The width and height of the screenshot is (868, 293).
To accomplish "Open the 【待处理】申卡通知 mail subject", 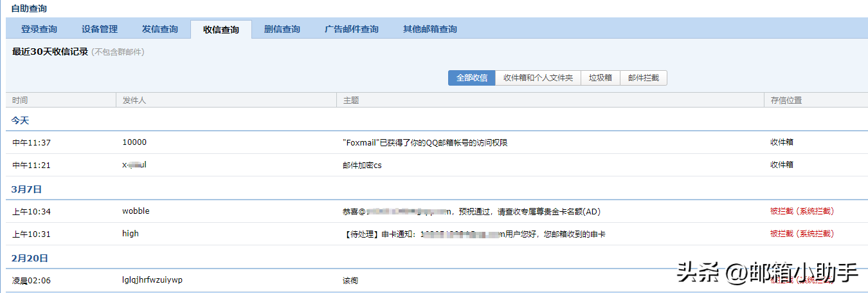I will pyautogui.click(x=474, y=234).
